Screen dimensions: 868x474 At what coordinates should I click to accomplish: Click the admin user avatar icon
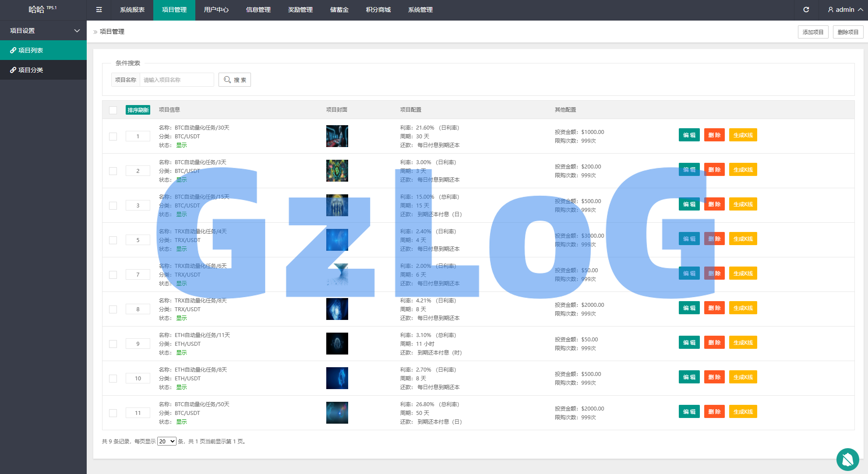pos(830,10)
